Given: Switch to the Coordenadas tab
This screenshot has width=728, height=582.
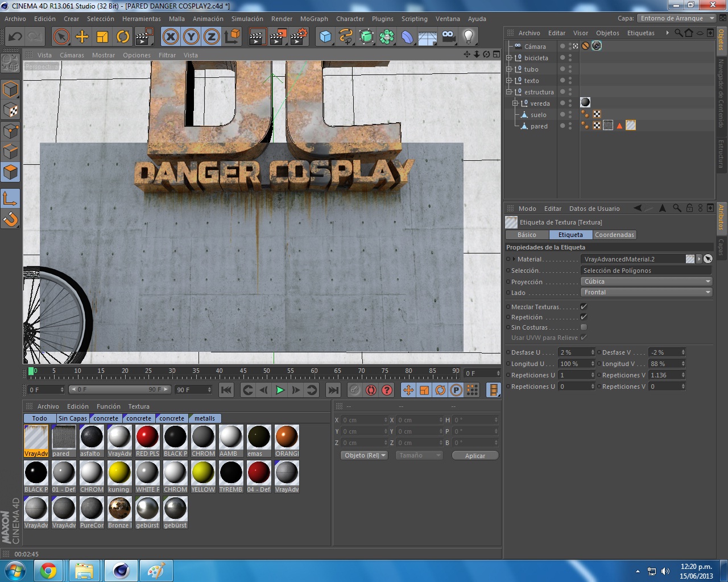Looking at the screenshot, I should (x=614, y=235).
